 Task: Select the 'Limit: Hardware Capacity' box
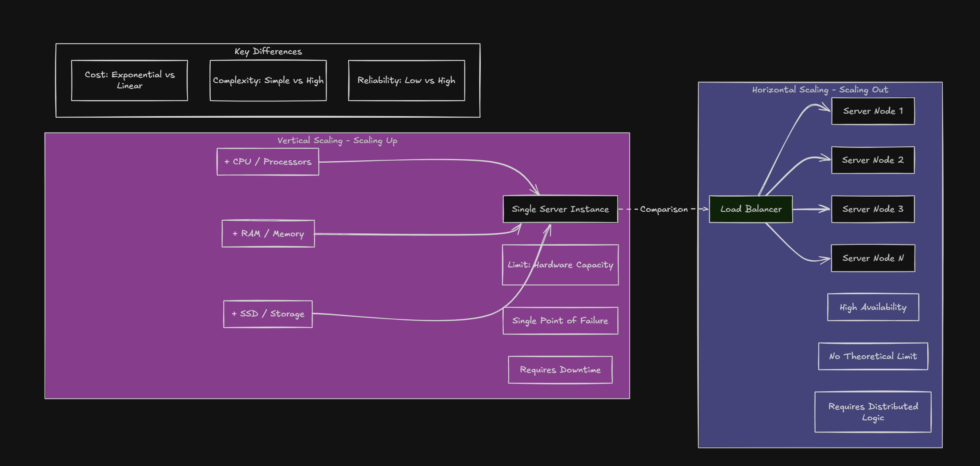pos(560,265)
